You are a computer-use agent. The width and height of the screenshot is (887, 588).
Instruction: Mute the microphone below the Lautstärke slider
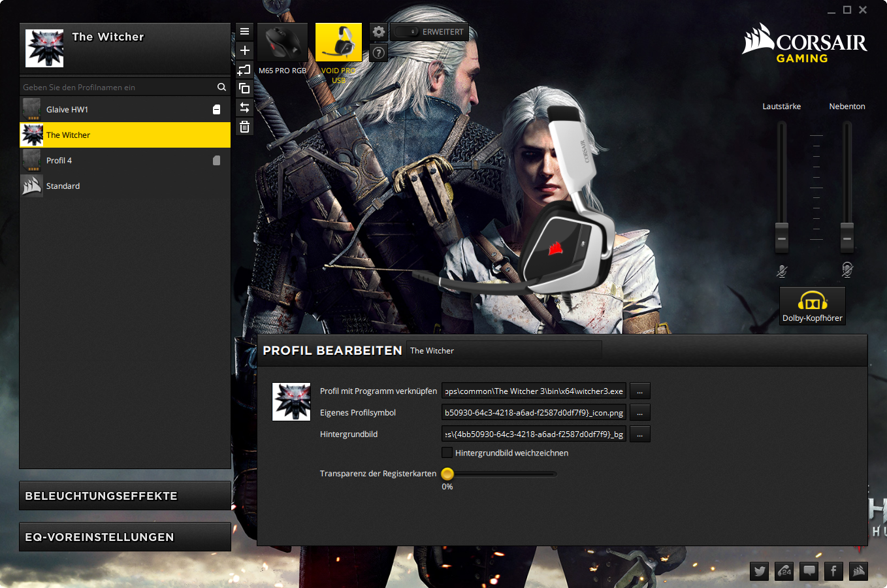click(782, 270)
